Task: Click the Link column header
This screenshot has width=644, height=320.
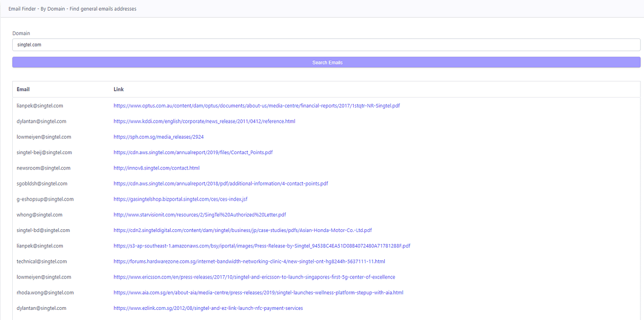Action: (118, 89)
